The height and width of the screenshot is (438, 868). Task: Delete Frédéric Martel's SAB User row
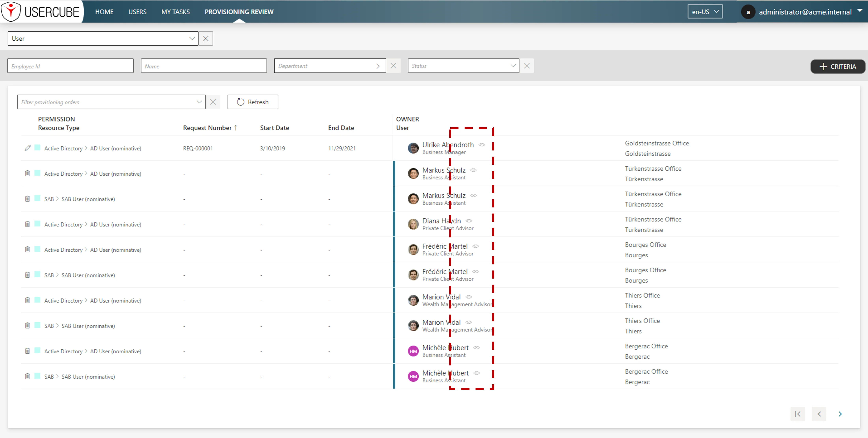pyautogui.click(x=28, y=275)
